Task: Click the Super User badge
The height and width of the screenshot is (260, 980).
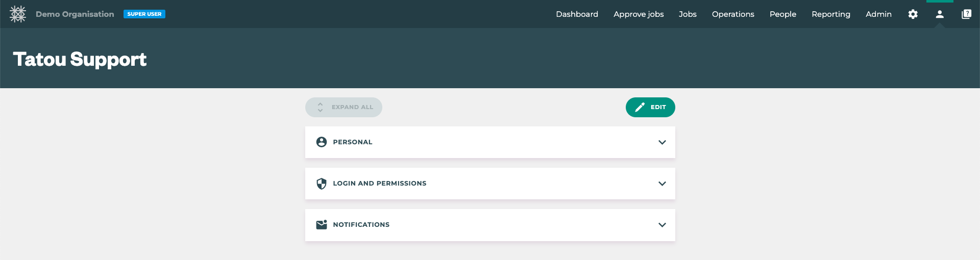Action: [144, 14]
